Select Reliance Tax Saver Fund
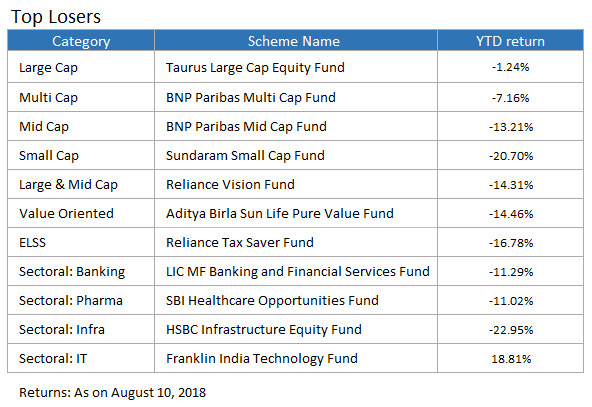The width and height of the screenshot is (592, 407). pos(240,242)
